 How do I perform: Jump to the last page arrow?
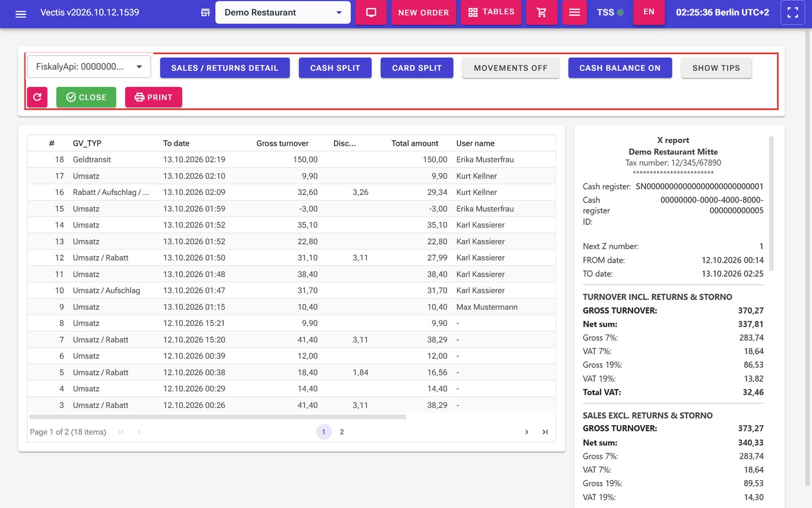(545, 432)
